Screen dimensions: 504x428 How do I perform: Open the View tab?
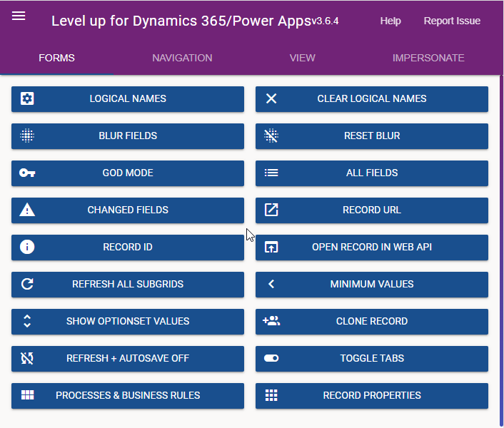(303, 58)
